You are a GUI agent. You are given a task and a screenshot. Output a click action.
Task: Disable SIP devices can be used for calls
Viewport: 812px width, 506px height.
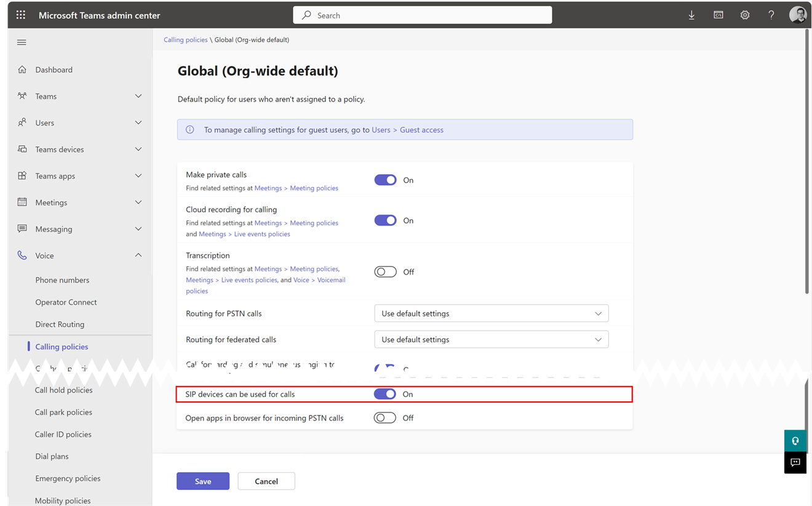click(385, 394)
